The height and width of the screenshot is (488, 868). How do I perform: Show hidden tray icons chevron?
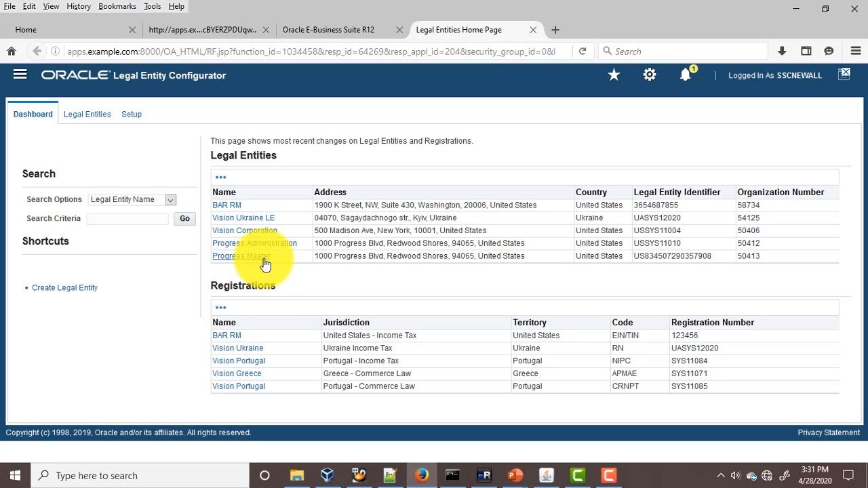click(720, 475)
